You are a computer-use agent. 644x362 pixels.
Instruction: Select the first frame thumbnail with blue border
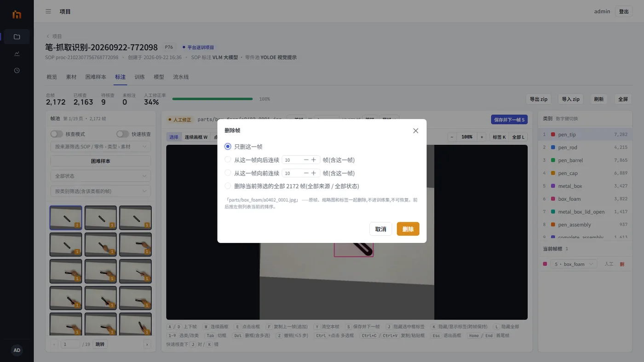click(66, 218)
